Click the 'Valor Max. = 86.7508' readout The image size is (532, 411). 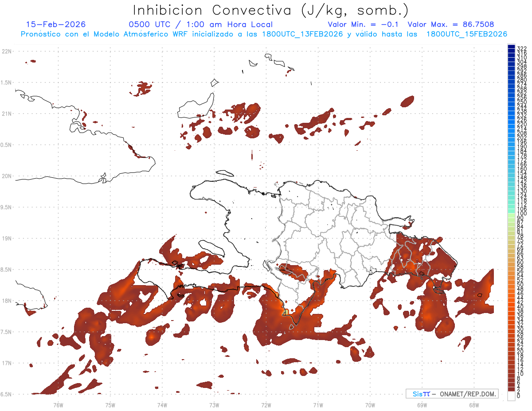pyautogui.click(x=451, y=24)
